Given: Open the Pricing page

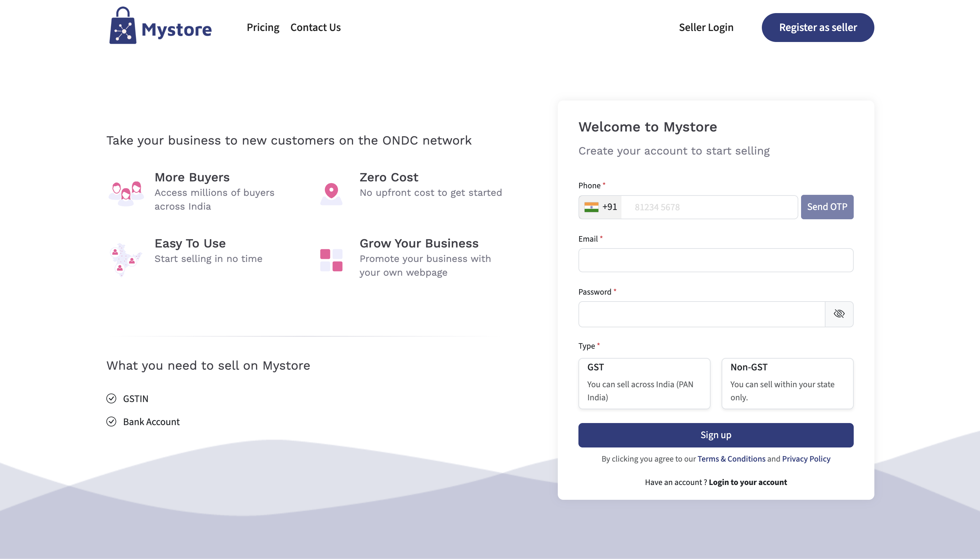Looking at the screenshot, I should pos(263,27).
